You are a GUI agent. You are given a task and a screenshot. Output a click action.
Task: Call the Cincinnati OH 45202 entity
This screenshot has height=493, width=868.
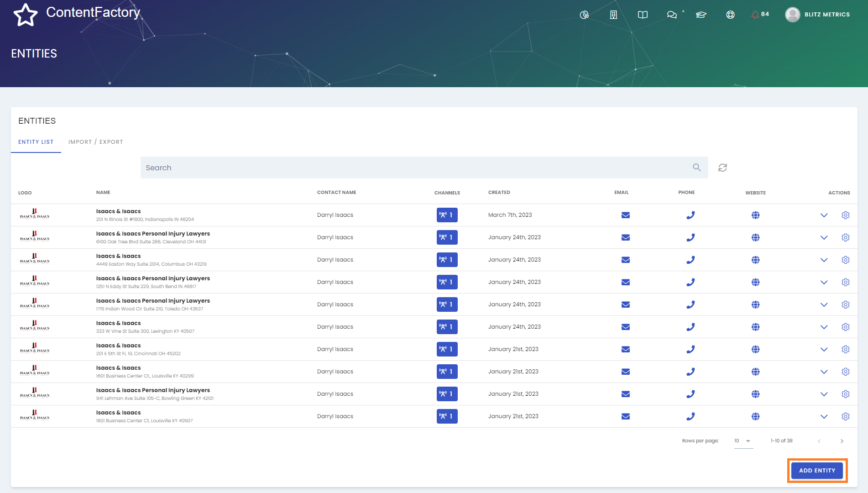point(690,349)
